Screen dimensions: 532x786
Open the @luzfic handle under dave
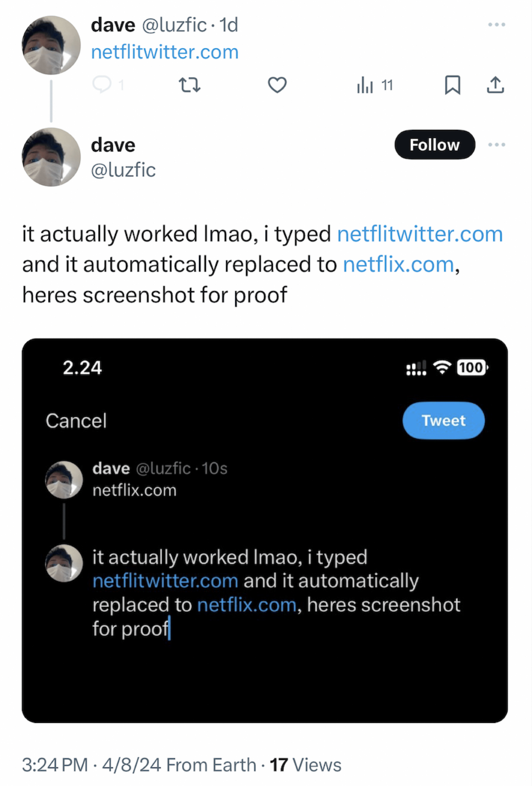123,170
